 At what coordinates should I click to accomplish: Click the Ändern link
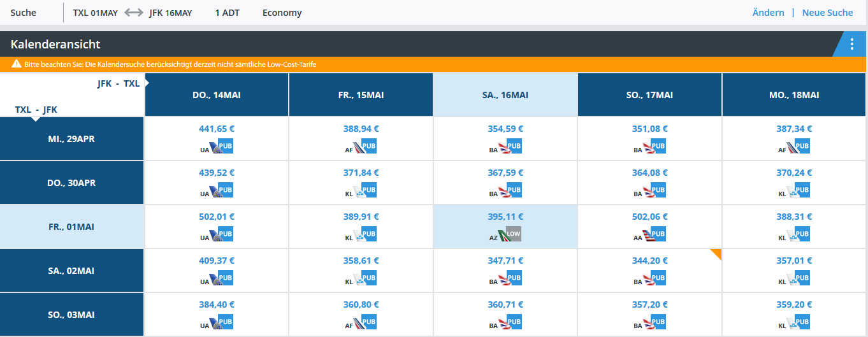768,13
